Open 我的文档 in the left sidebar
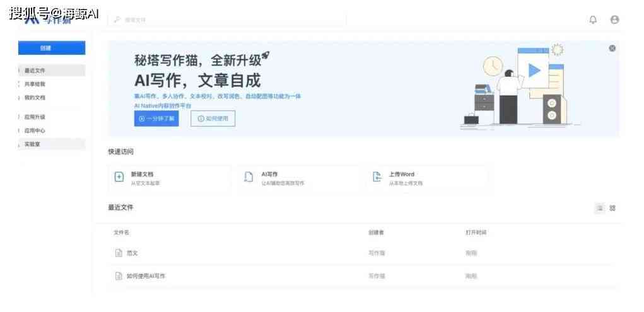The height and width of the screenshot is (312, 644). tap(52, 98)
